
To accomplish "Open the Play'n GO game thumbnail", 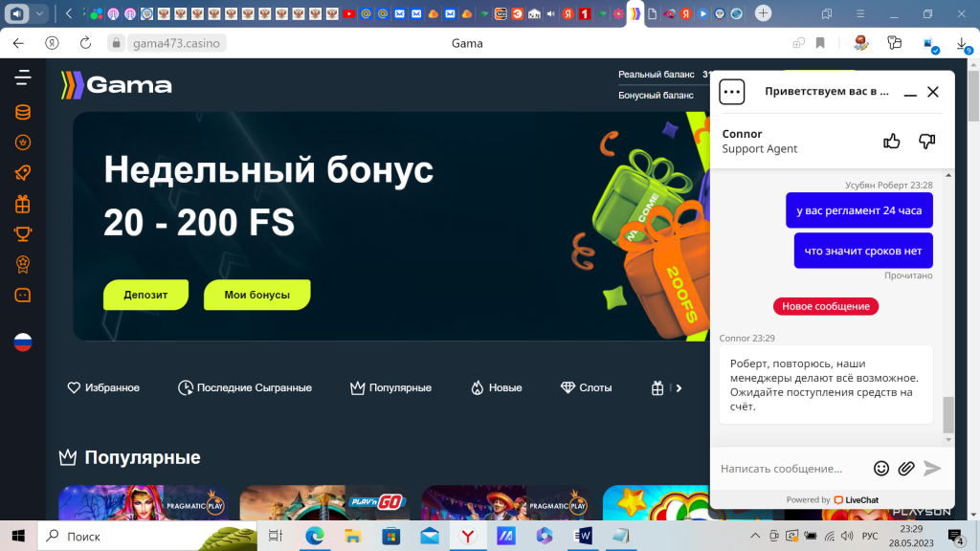I will coord(325,503).
